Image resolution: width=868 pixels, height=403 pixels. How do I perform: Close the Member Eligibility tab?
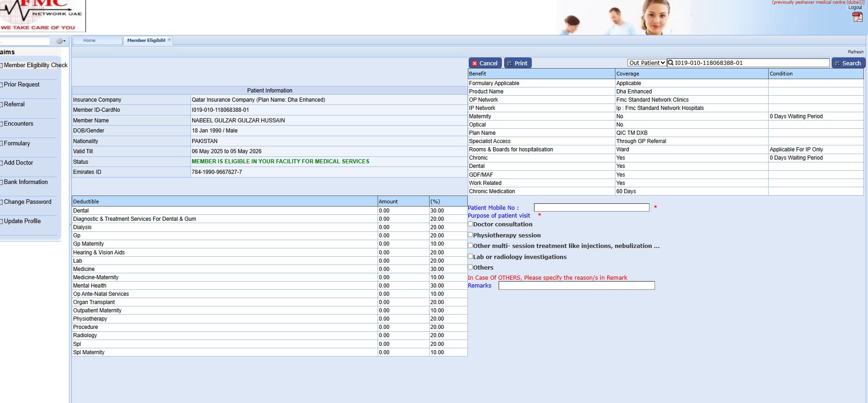click(x=169, y=40)
